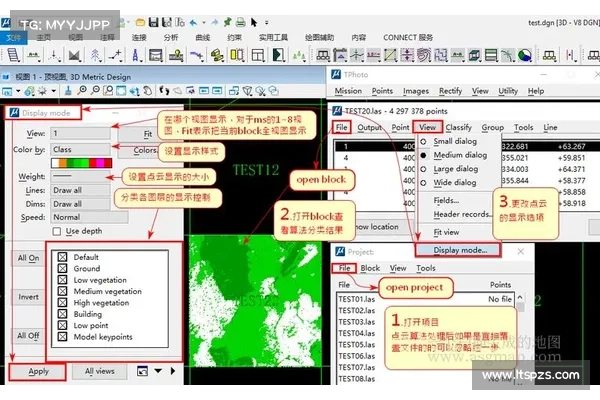
Task: Open the Rectify menu in TPhoto window
Action: (450, 91)
